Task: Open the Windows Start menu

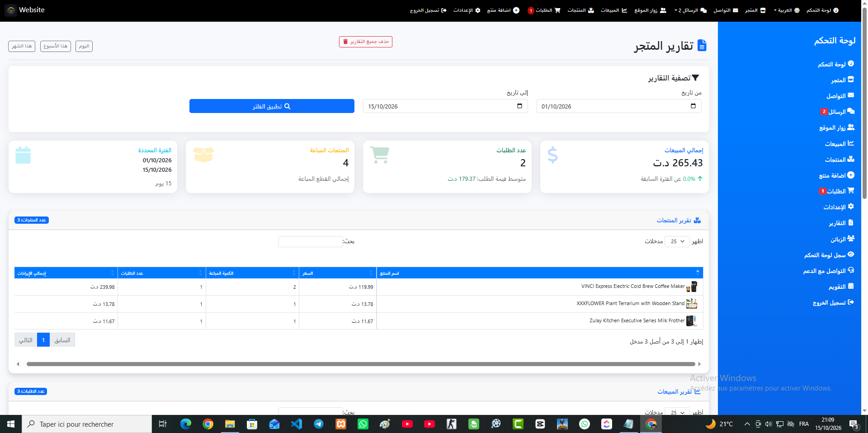Action: [11, 424]
